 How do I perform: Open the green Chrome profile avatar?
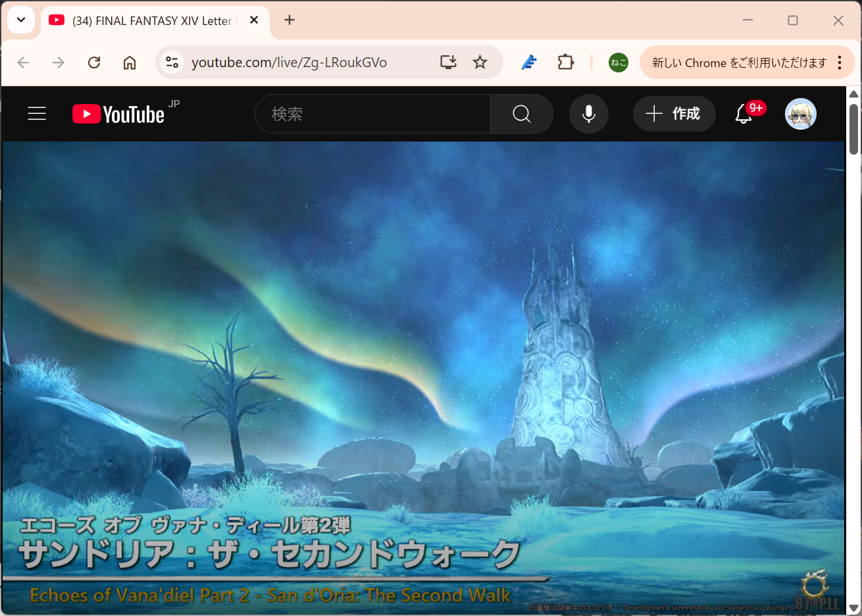click(x=619, y=63)
